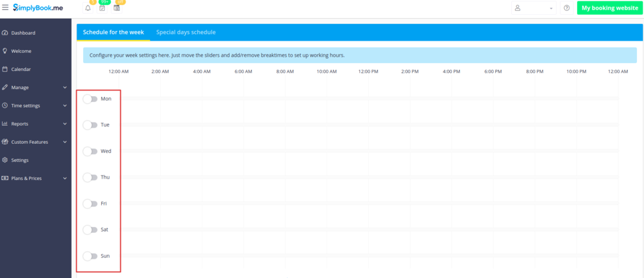Switch to Special days schedule tab
Image resolution: width=644 pixels, height=278 pixels.
[185, 32]
